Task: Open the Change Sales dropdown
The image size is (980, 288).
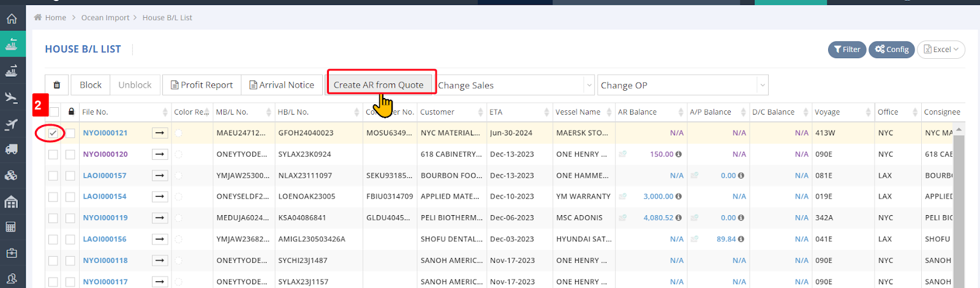Action: click(x=516, y=85)
